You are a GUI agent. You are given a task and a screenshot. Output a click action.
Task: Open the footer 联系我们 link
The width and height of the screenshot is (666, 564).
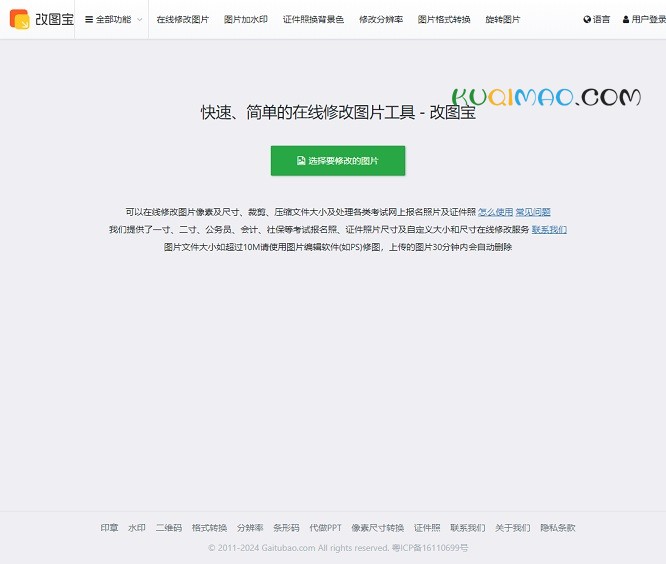pos(468,528)
